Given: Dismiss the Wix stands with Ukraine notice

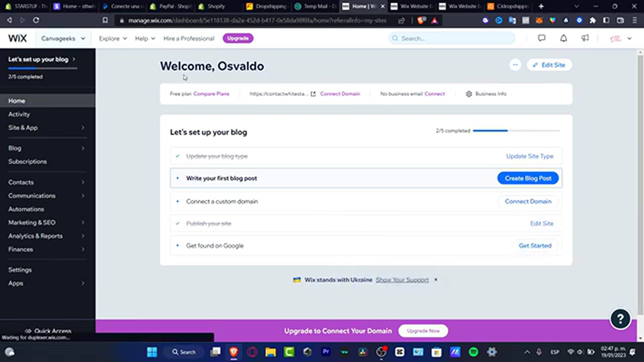Looking at the screenshot, I should pos(436,280).
